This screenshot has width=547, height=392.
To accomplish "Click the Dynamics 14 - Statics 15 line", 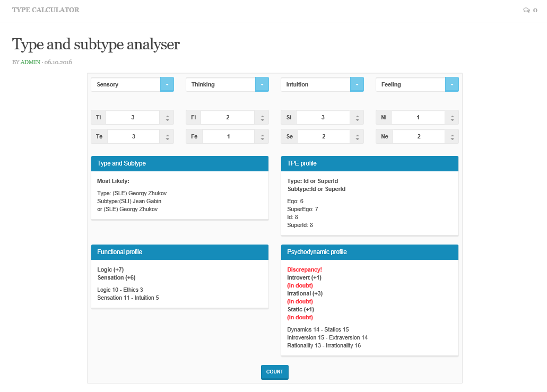I will [x=318, y=329].
